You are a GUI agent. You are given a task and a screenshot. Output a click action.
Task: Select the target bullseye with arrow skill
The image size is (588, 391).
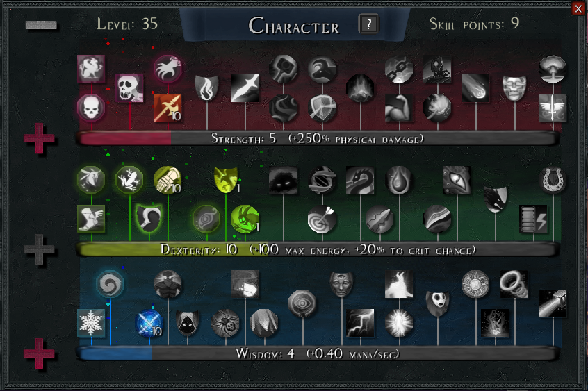pyautogui.click(x=321, y=219)
